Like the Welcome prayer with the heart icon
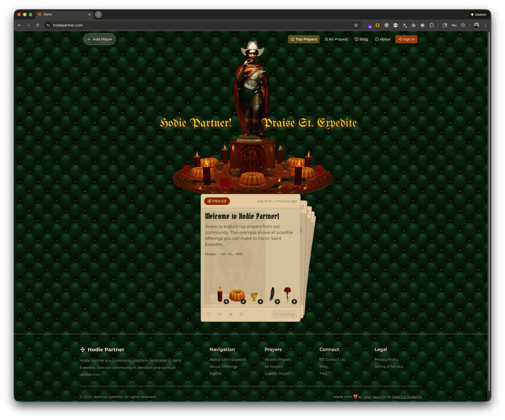This screenshot has height=420, width=505. point(209,314)
